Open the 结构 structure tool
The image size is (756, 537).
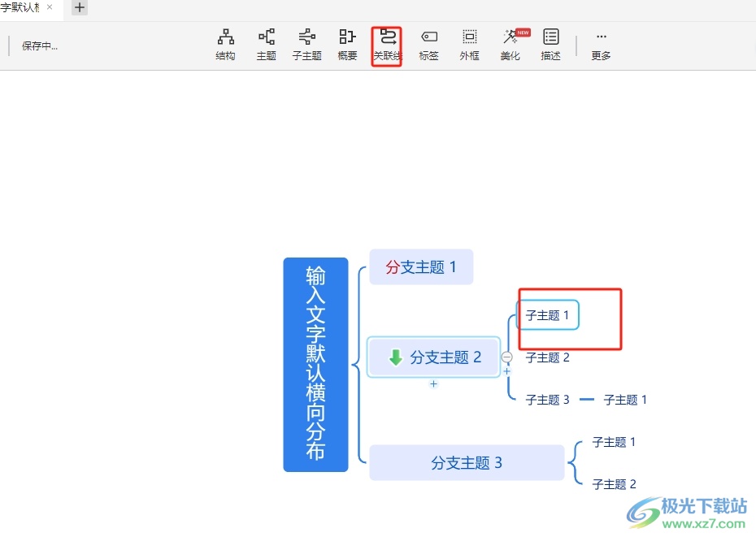point(225,45)
